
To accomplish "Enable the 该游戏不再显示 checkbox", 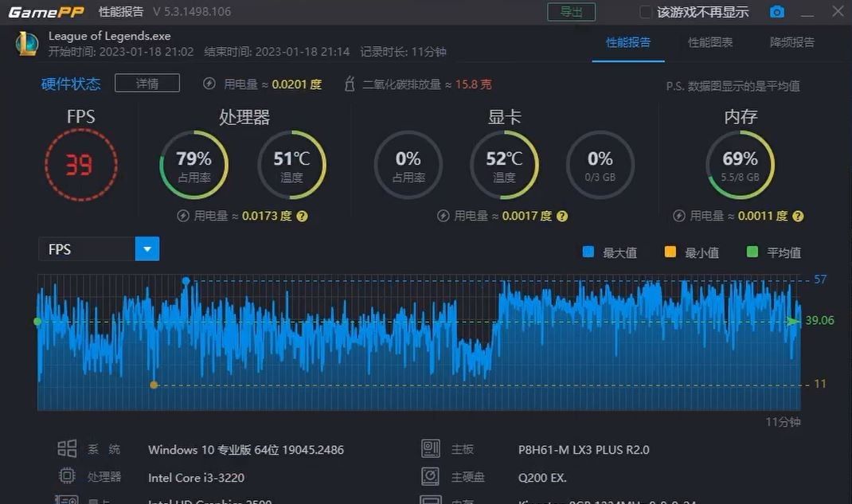I will point(647,12).
